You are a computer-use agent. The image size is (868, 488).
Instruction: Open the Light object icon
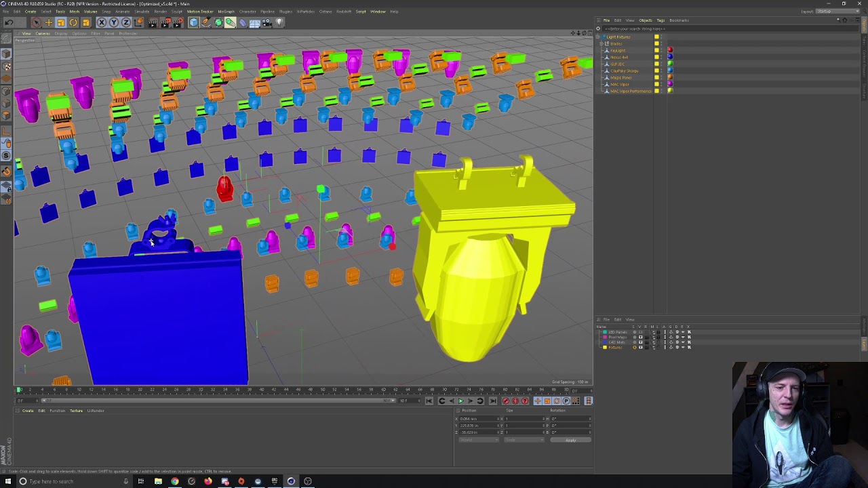coord(279,22)
